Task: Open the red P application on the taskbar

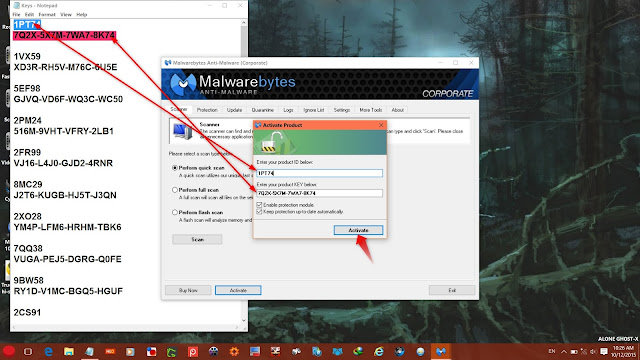Action: [x=193, y=351]
